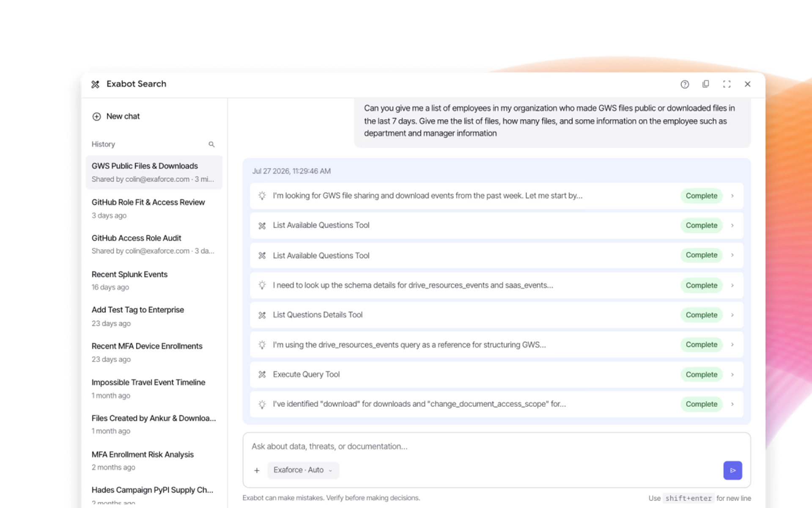Viewport: 812px width, 508px height.
Task: Open Recent Splunk Events chat
Action: pos(154,280)
